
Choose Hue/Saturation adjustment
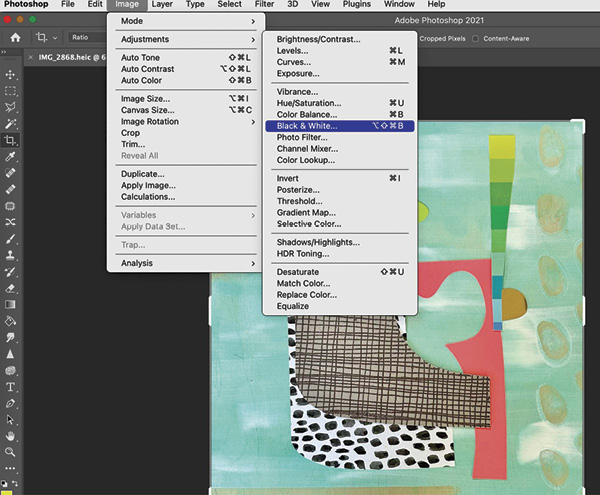click(340, 103)
